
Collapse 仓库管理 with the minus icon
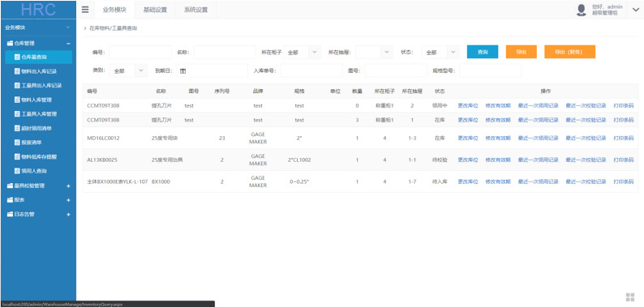pyautogui.click(x=69, y=44)
